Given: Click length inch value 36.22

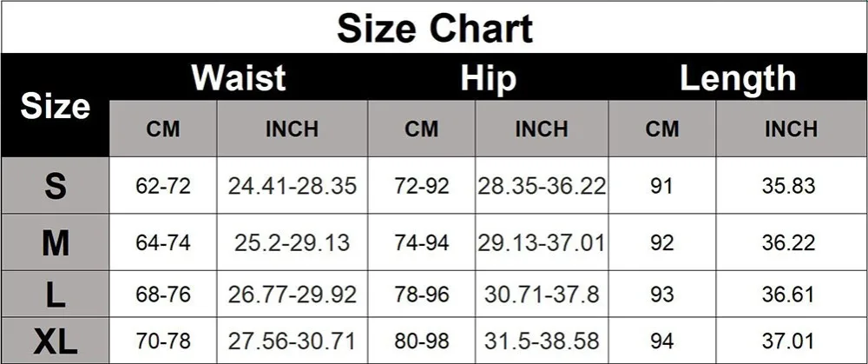Looking at the screenshot, I should [791, 242].
